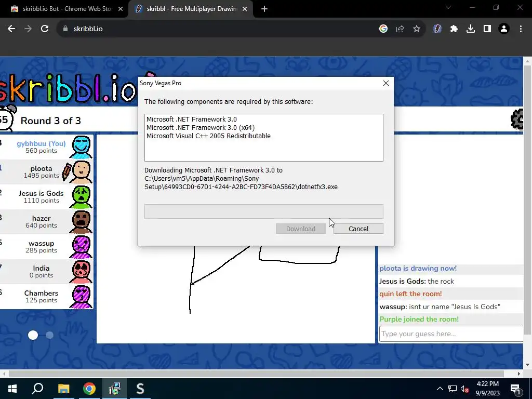This screenshot has width=532, height=399.
Task: Click the Cancel button in Sony Vegas dialog
Action: (x=358, y=229)
